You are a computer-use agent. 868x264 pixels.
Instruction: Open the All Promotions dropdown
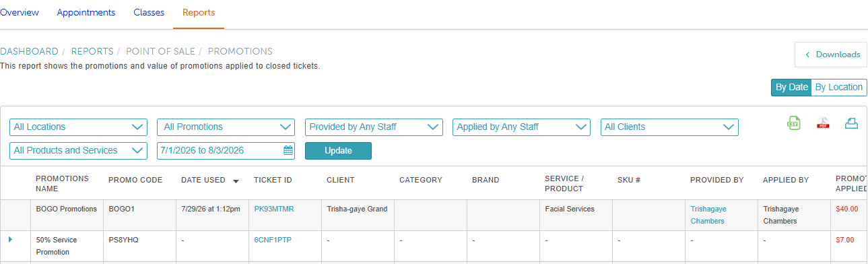(226, 127)
